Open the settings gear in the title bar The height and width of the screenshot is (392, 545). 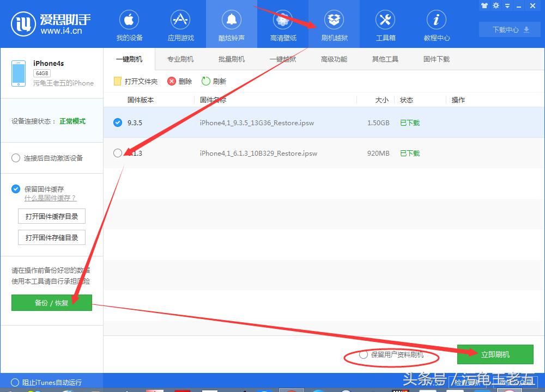pyautogui.click(x=495, y=6)
